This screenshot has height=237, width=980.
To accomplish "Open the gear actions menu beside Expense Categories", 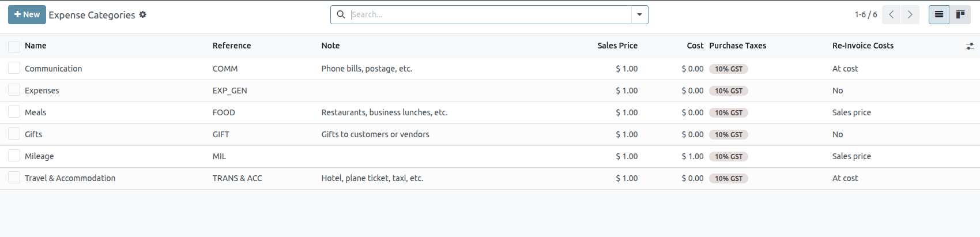I will click(x=143, y=15).
